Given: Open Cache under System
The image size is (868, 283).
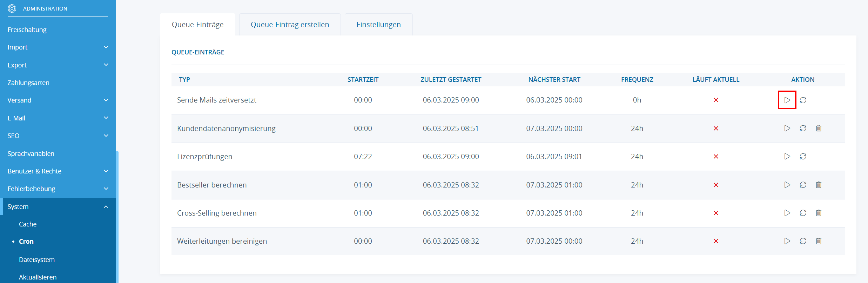Looking at the screenshot, I should click(28, 224).
